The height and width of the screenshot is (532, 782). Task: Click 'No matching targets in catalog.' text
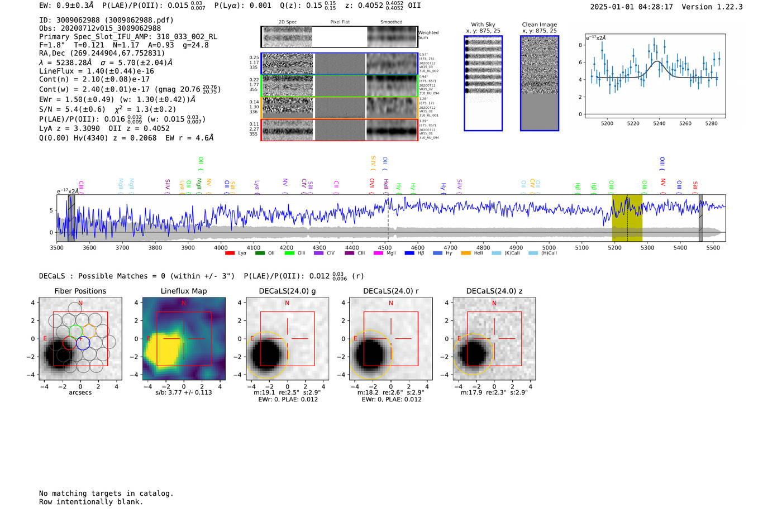(x=106, y=493)
